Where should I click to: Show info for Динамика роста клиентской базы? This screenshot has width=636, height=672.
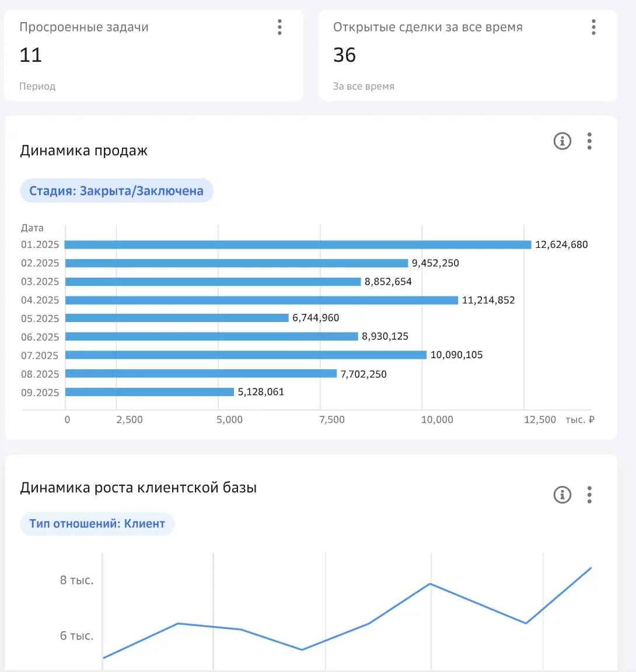[562, 495]
